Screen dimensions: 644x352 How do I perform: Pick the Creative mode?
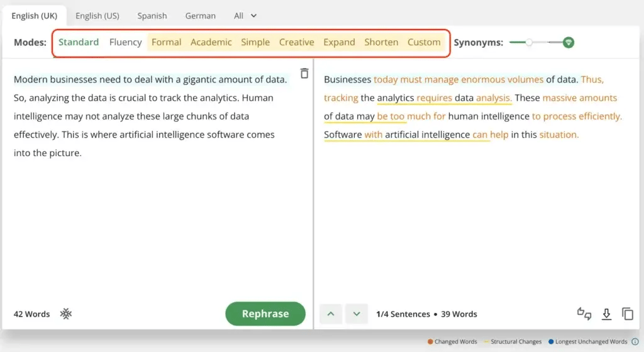point(296,42)
